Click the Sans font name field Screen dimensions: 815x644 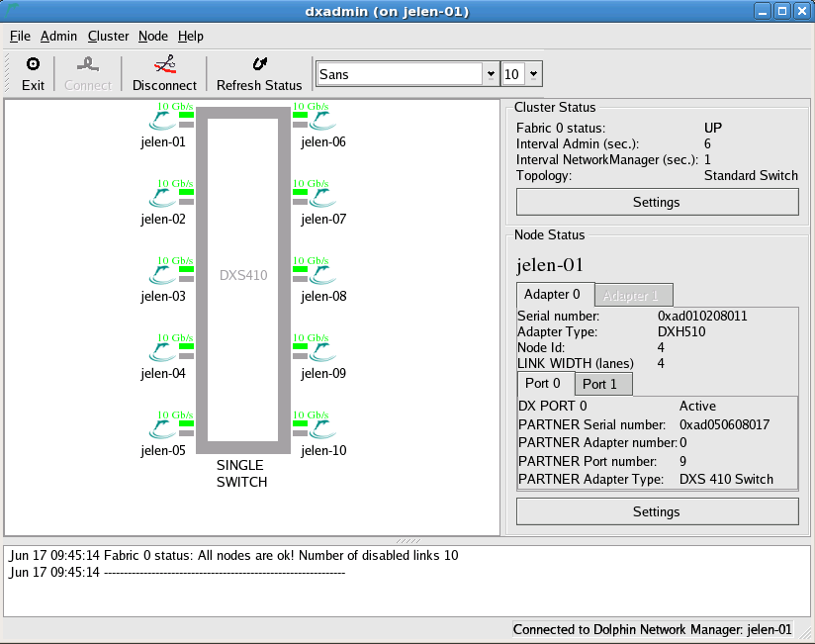tap(400, 74)
